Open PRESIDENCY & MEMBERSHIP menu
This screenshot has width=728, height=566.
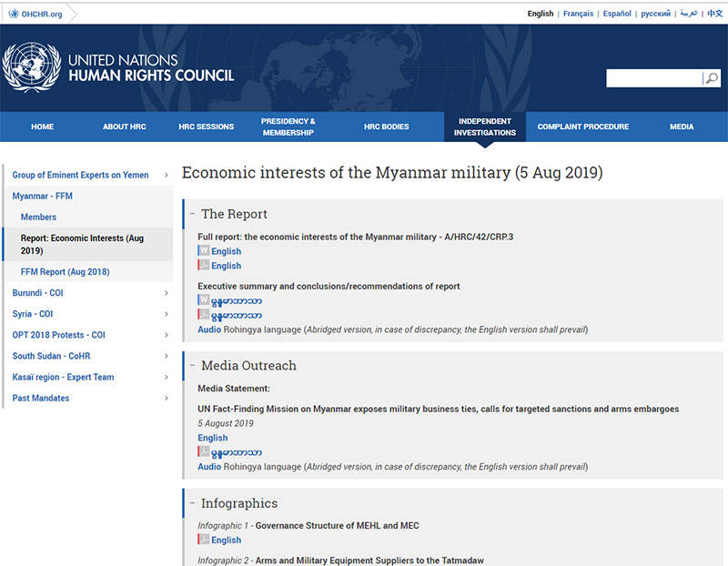(x=288, y=126)
